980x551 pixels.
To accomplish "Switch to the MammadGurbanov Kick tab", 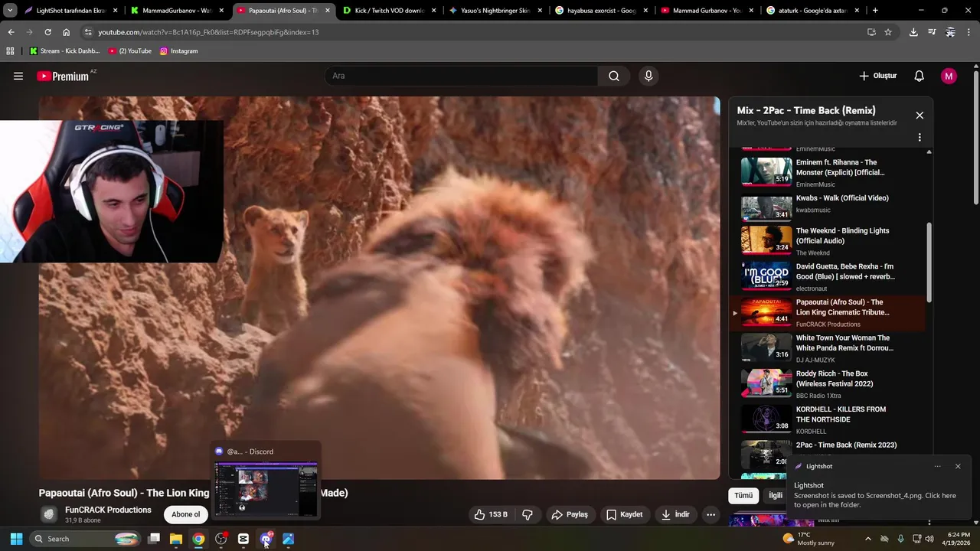I will (x=177, y=11).
